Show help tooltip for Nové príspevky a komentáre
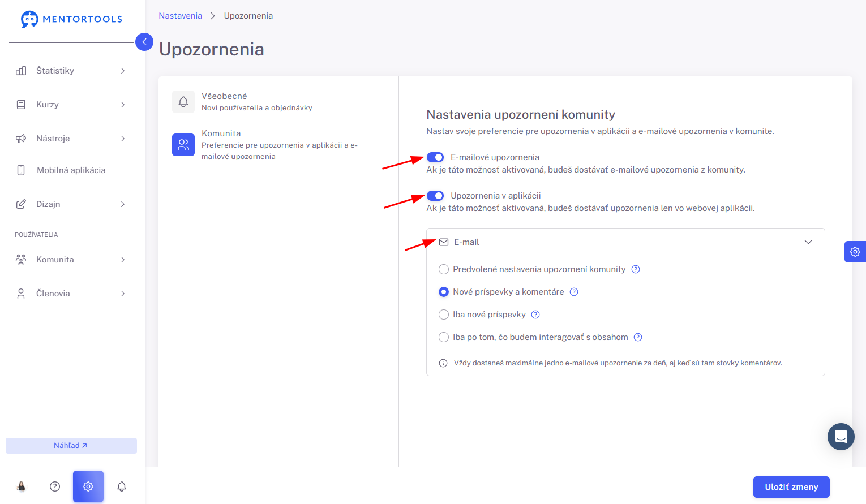The height and width of the screenshot is (504, 866). click(574, 292)
